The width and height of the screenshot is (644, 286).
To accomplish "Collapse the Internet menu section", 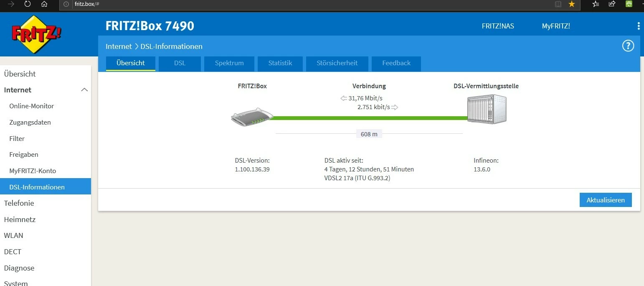I will coord(84,90).
